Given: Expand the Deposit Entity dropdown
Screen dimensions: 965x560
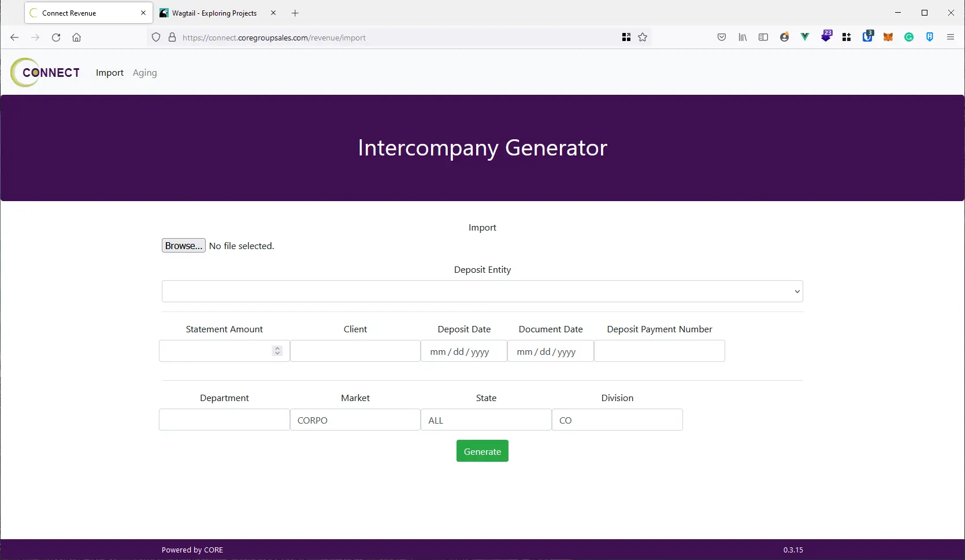Looking at the screenshot, I should click(482, 291).
